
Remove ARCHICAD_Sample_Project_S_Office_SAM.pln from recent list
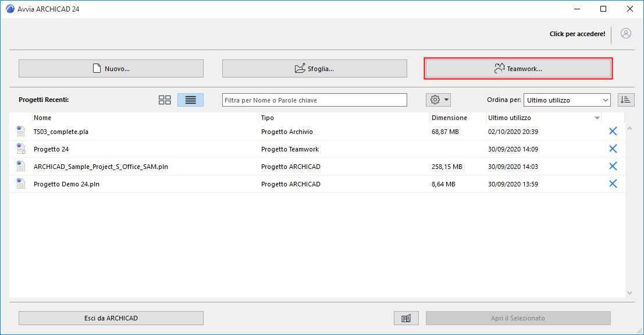click(x=613, y=166)
